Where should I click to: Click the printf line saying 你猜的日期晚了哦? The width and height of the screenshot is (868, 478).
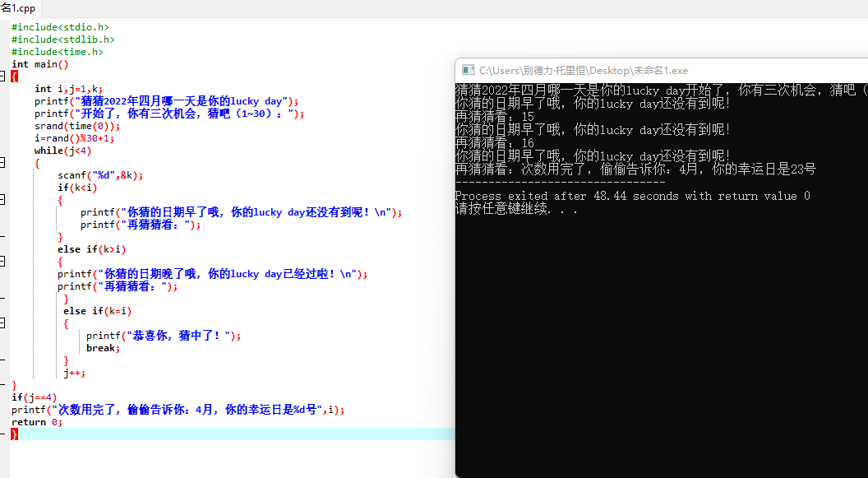213,274
